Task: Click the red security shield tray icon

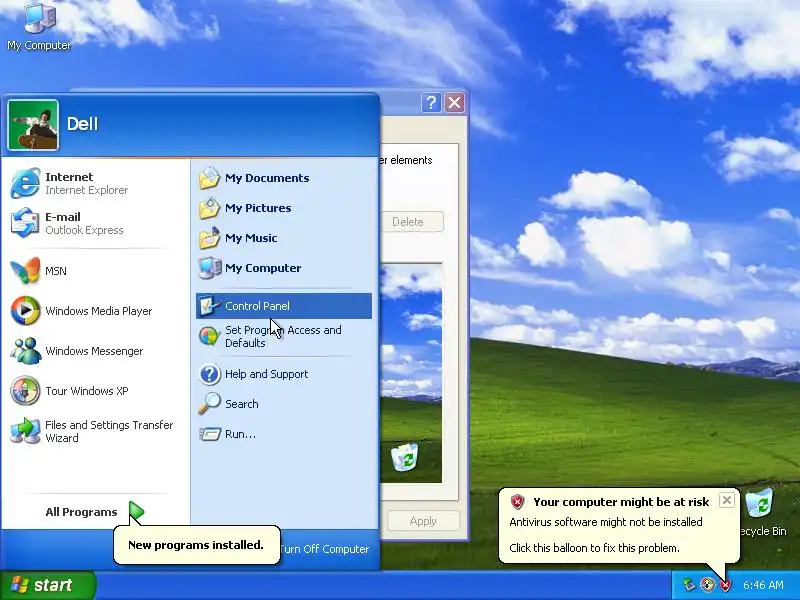Action: pyautogui.click(x=724, y=585)
